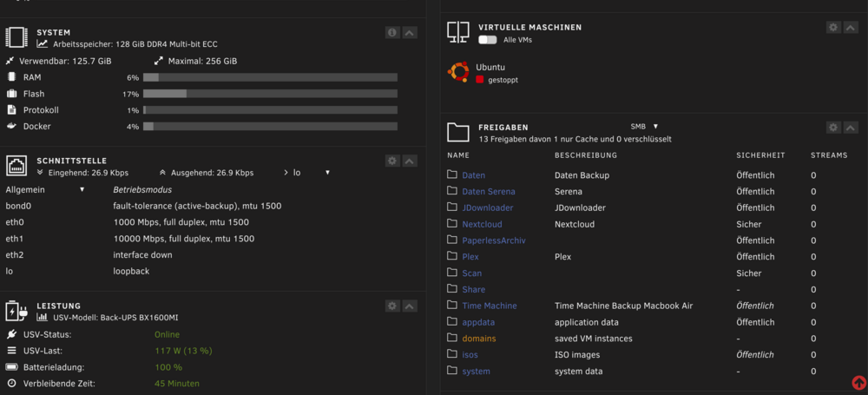Click the Leistung battery plug icon
The image size is (868, 395).
click(x=16, y=311)
